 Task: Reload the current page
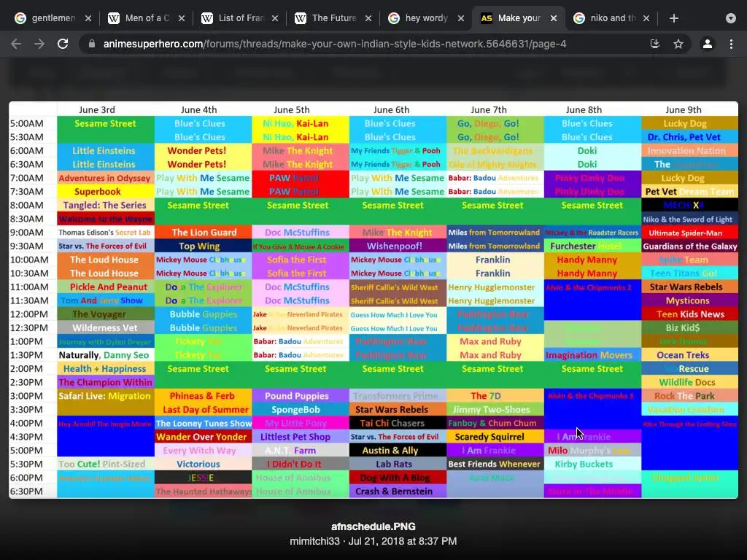coord(63,44)
